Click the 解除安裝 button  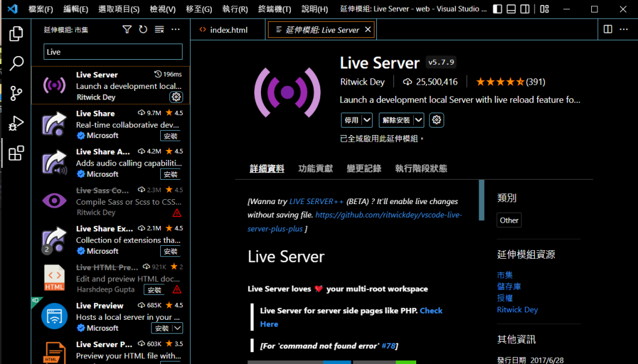click(x=396, y=120)
